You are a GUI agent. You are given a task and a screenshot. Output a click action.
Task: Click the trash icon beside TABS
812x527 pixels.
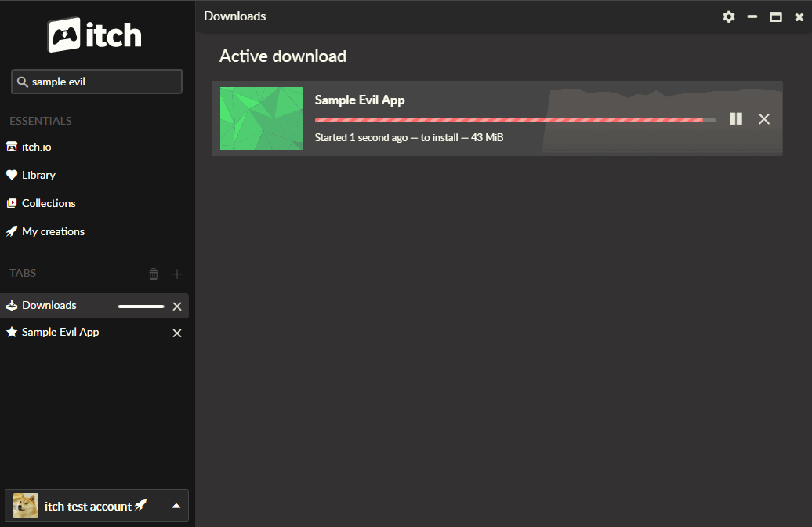(154, 274)
